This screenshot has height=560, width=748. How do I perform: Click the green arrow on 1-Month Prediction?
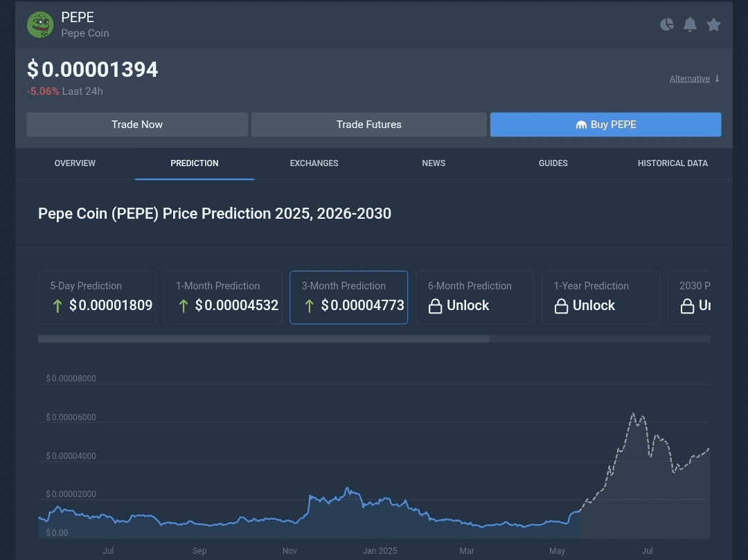click(183, 305)
